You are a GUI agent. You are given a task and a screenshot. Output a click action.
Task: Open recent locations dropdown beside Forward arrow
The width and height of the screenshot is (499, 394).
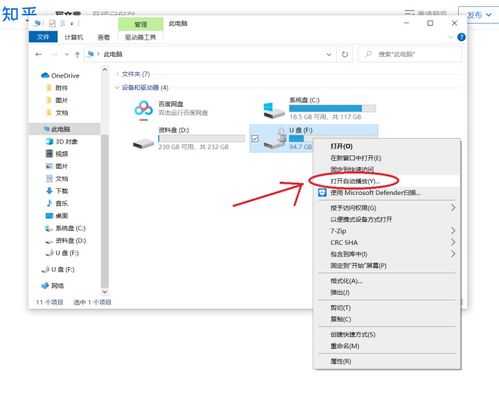[x=67, y=54]
